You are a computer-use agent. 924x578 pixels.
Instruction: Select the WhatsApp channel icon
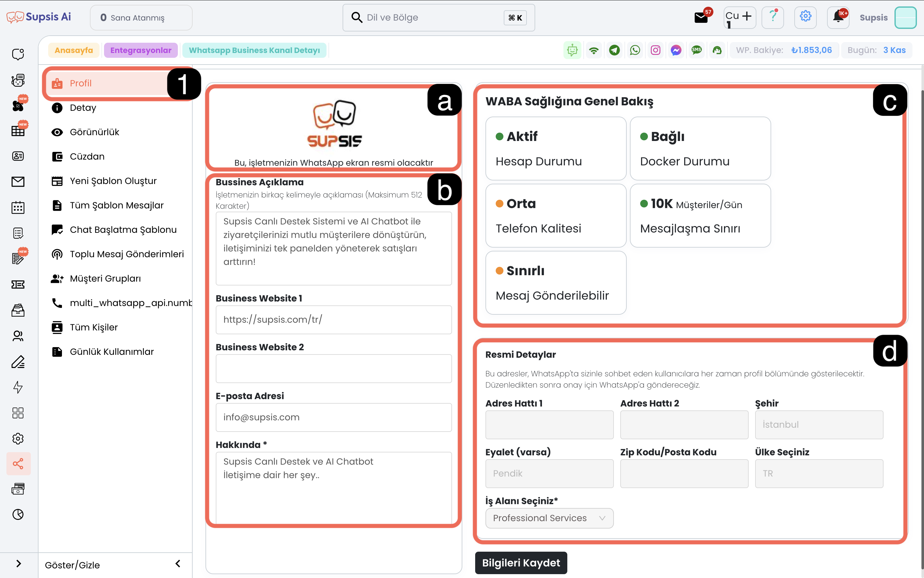[x=635, y=50]
